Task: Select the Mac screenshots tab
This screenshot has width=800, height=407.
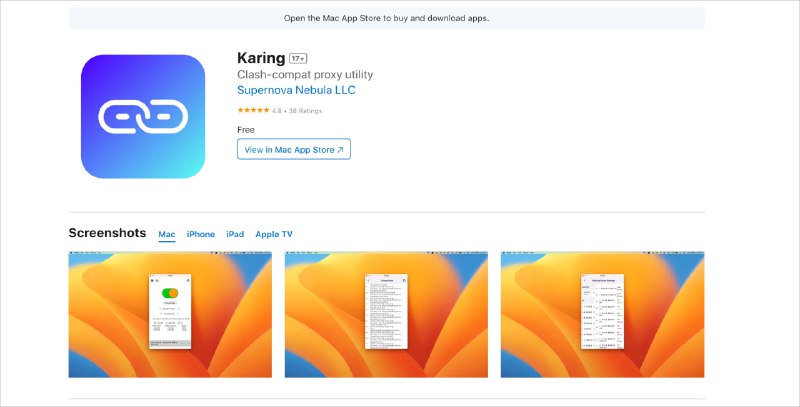Action: (167, 234)
